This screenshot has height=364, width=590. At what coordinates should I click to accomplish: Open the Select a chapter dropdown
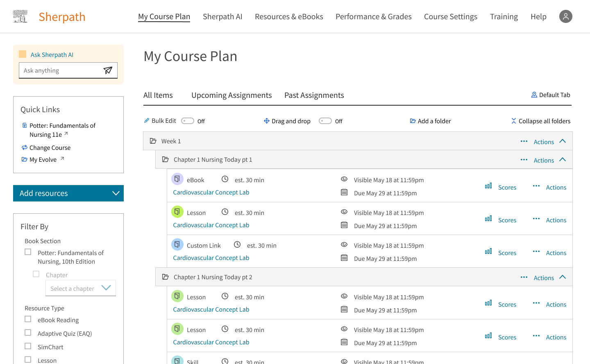click(81, 288)
